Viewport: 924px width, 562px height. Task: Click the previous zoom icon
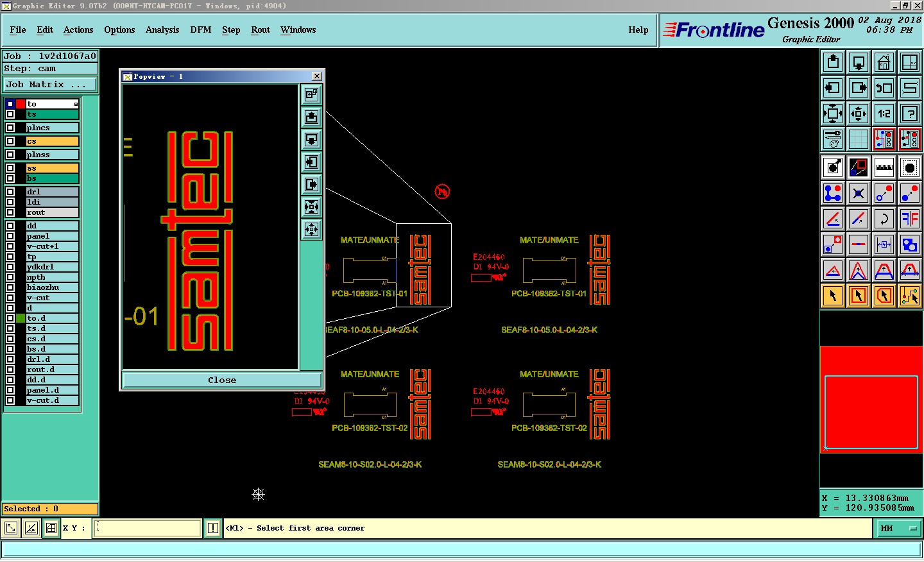884,88
